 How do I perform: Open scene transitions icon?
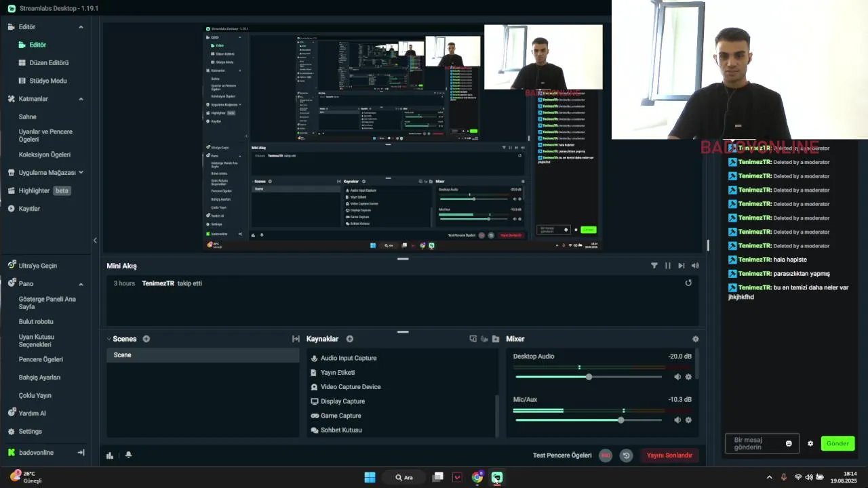point(296,339)
